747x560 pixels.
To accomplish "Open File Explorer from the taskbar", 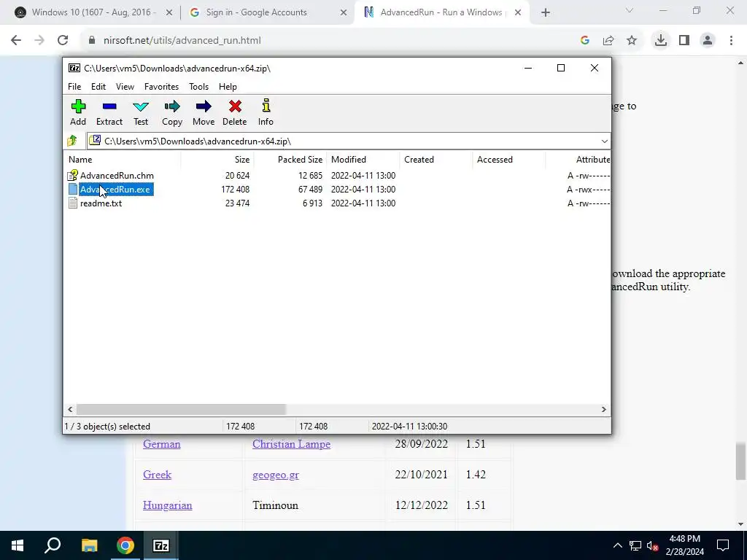I will click(x=89, y=545).
